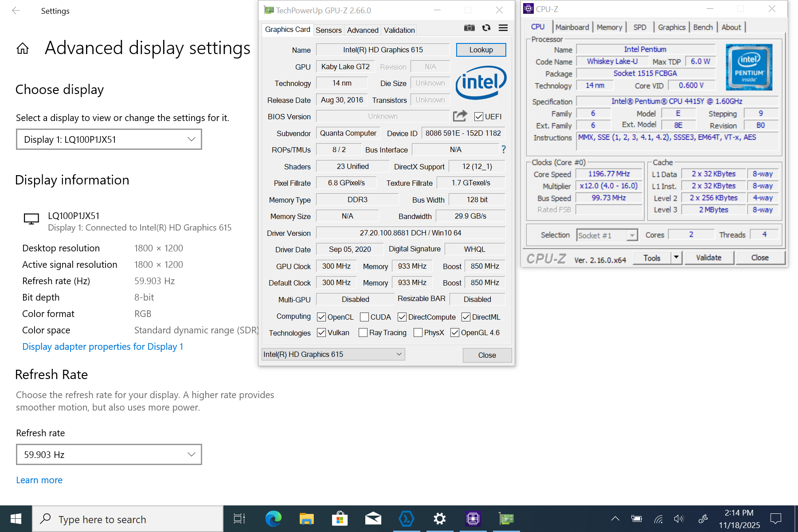Viewport: 798px width, 532px height.
Task: Click the Settings back arrow
Action: coord(16,11)
